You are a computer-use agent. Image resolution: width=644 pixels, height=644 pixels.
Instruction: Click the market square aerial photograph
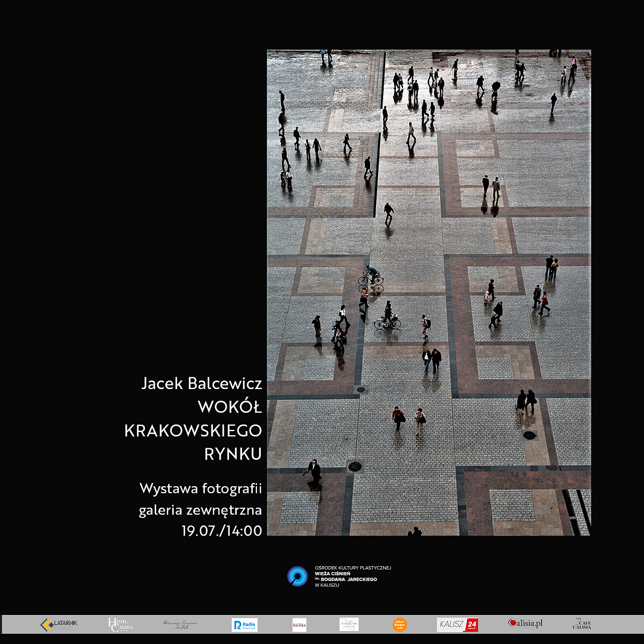tap(429, 292)
